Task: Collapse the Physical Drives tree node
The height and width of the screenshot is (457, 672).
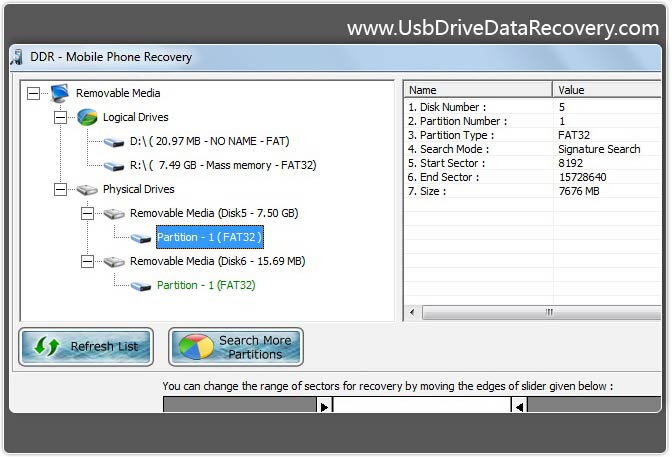Action: (60, 189)
